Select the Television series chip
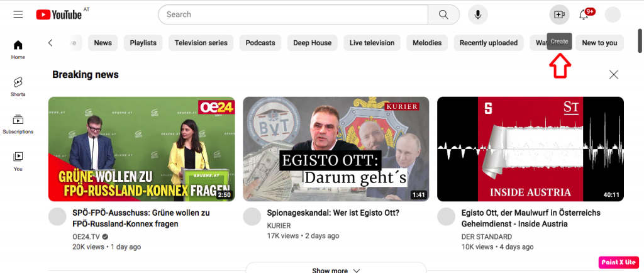 (201, 43)
